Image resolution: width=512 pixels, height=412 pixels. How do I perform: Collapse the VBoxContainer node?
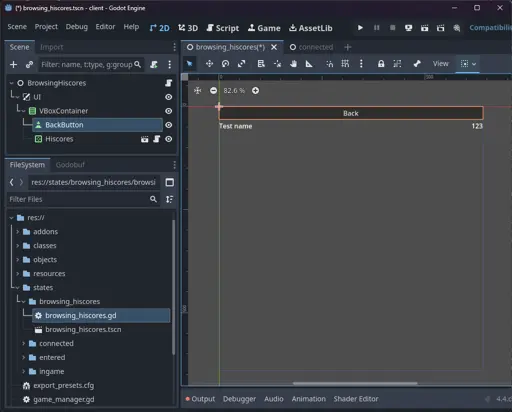(x=24, y=111)
